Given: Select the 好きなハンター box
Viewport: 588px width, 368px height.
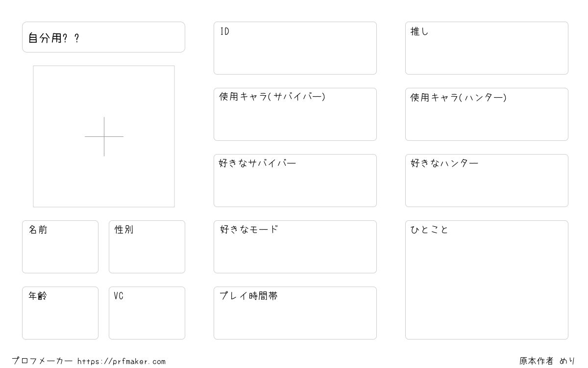Looking at the screenshot, I should [x=487, y=181].
